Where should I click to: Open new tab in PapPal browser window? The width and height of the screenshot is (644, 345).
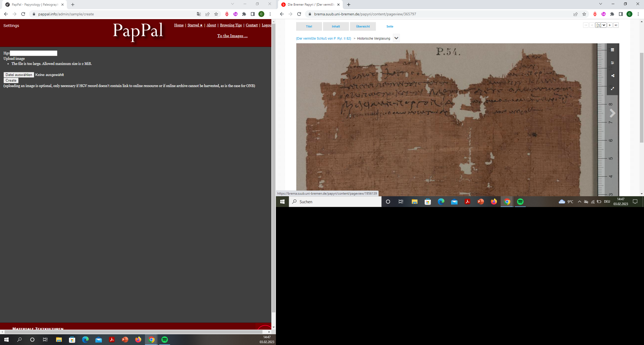(73, 5)
